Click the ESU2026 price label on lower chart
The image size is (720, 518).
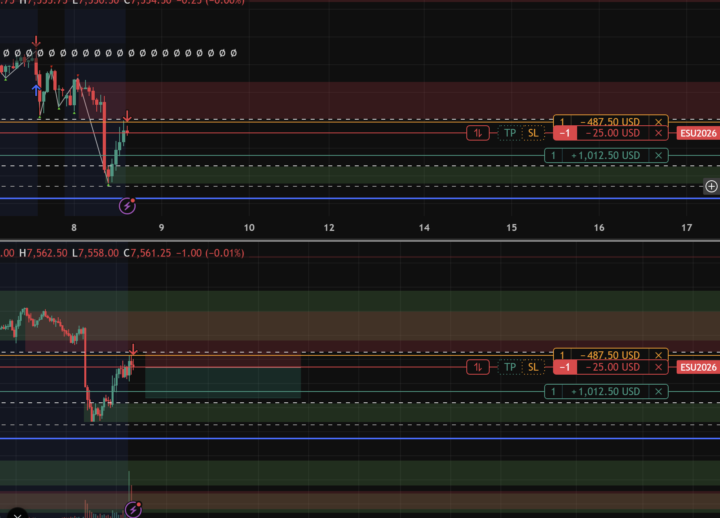click(x=698, y=367)
